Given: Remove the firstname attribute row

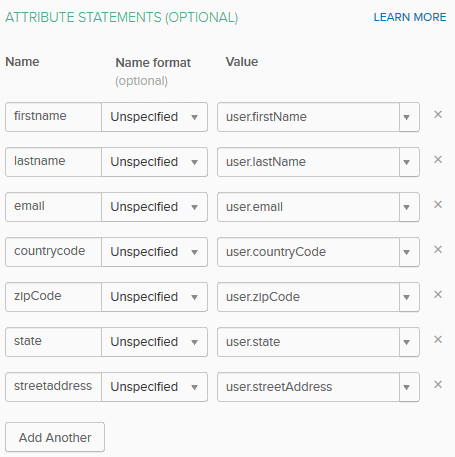Looking at the screenshot, I should point(438,115).
